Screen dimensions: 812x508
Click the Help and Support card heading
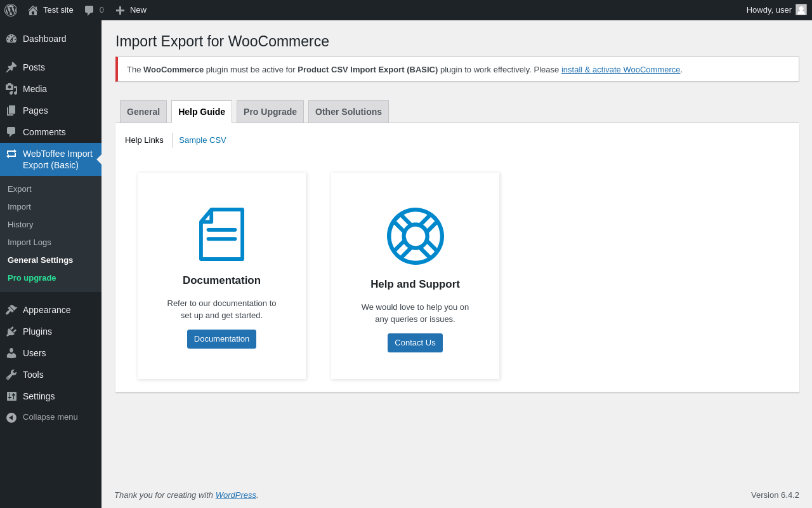(x=415, y=284)
